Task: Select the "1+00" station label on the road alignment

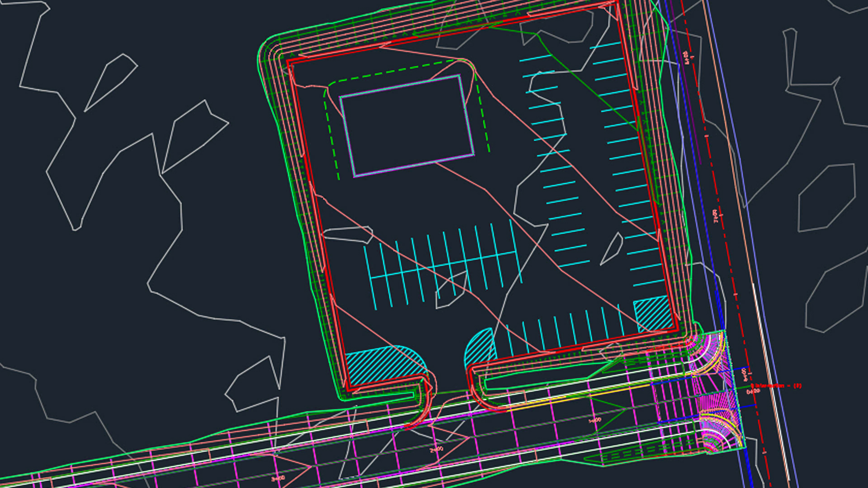Action: [x=594, y=420]
